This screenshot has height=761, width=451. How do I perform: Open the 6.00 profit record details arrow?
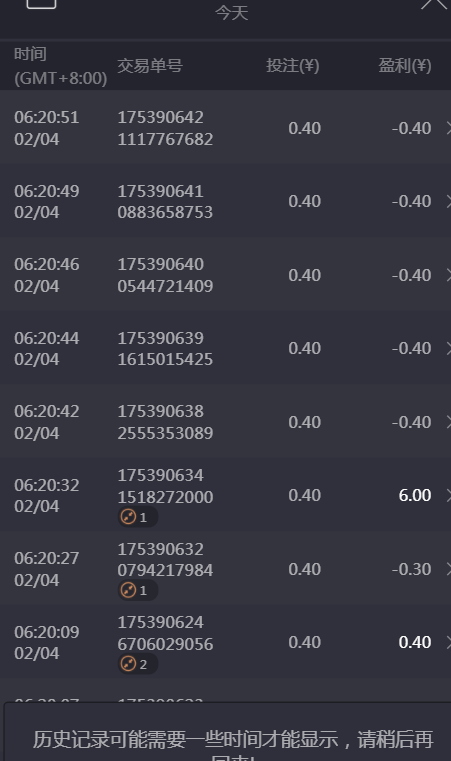(448, 496)
